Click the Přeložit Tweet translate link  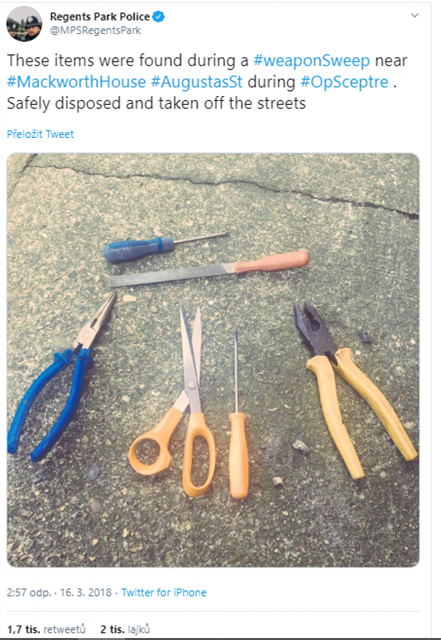(40, 134)
